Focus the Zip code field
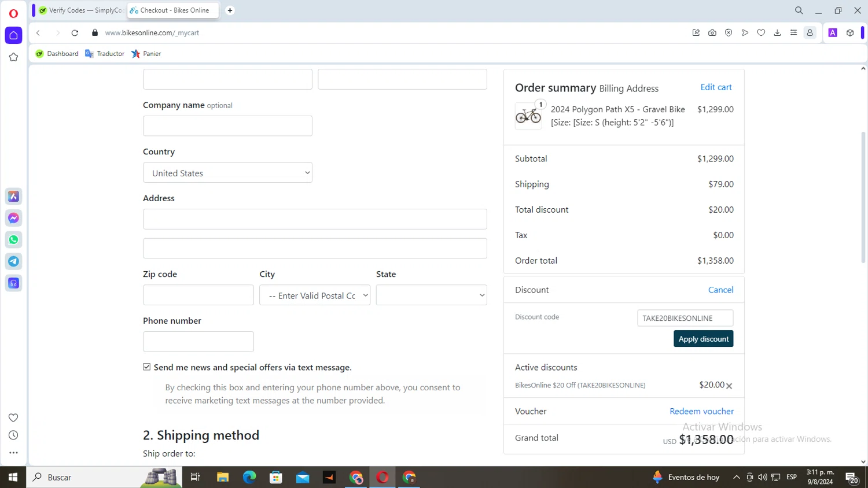Image resolution: width=868 pixels, height=488 pixels. [x=198, y=295]
